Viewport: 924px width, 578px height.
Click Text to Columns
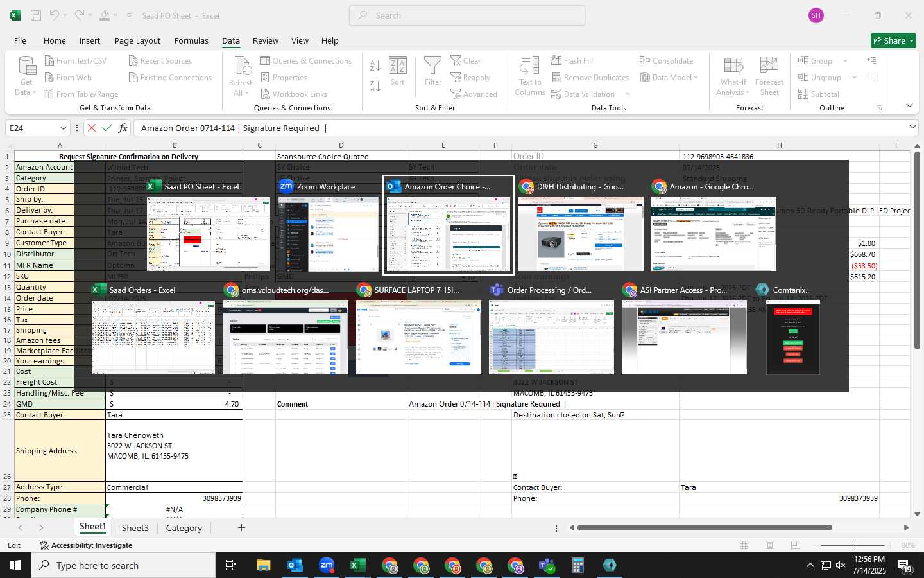point(530,76)
